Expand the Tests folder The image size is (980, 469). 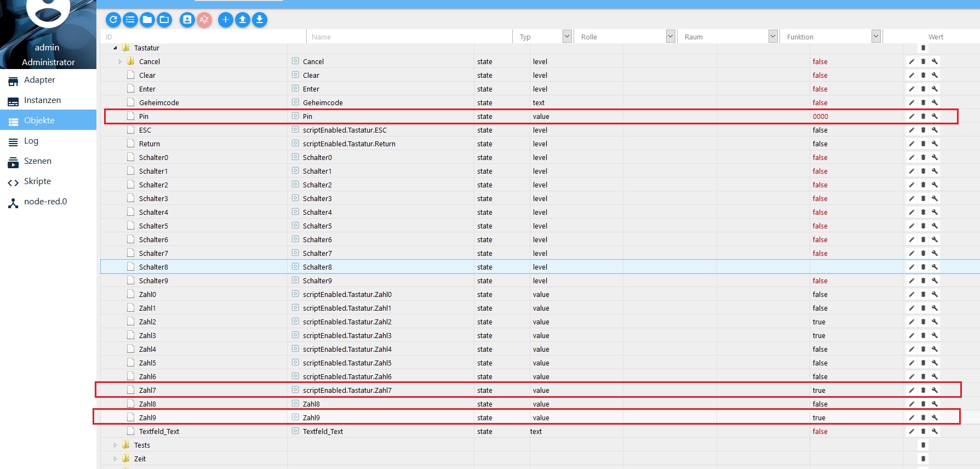115,445
